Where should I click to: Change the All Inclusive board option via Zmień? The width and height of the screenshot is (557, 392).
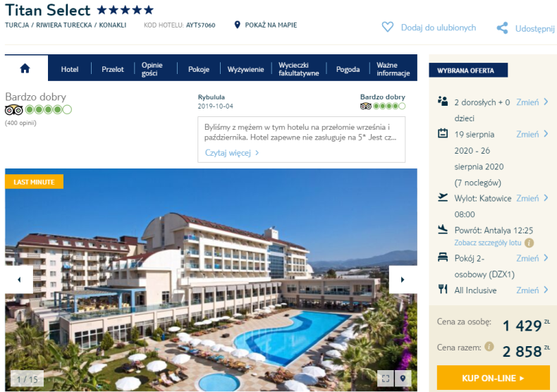point(532,290)
